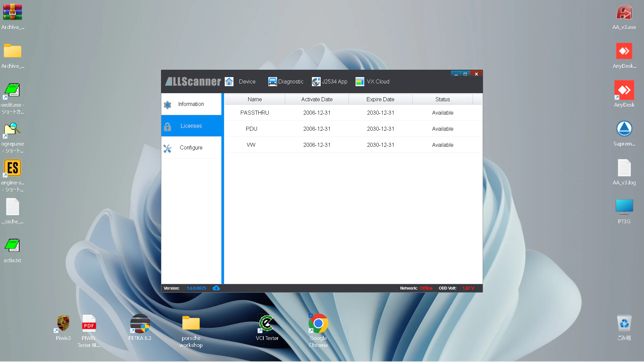Click the J2534 App globe icon
The height and width of the screenshot is (362, 644).
316,81
